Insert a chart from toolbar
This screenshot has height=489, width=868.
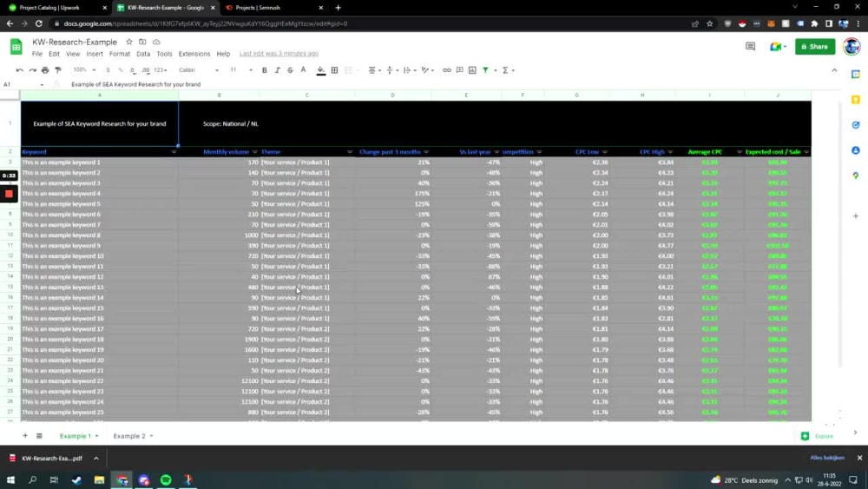[x=472, y=70]
